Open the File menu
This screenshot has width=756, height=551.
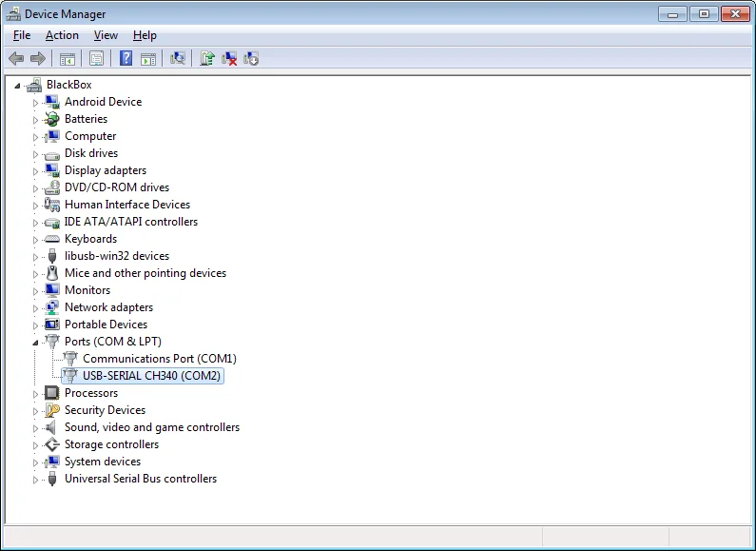click(x=22, y=35)
